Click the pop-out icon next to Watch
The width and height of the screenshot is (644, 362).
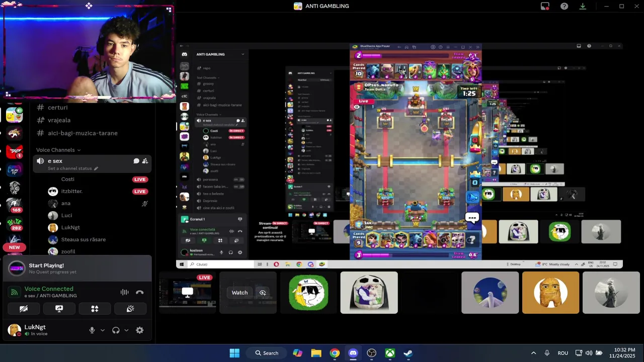[263, 293]
